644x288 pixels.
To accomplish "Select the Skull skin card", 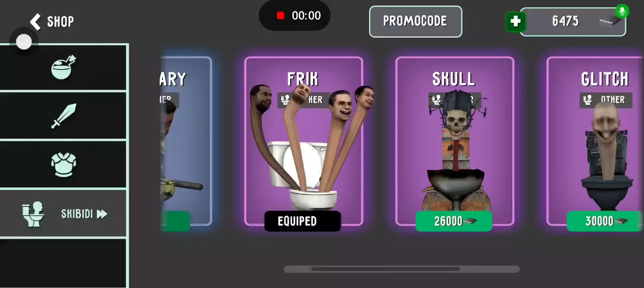I will pyautogui.click(x=455, y=141).
